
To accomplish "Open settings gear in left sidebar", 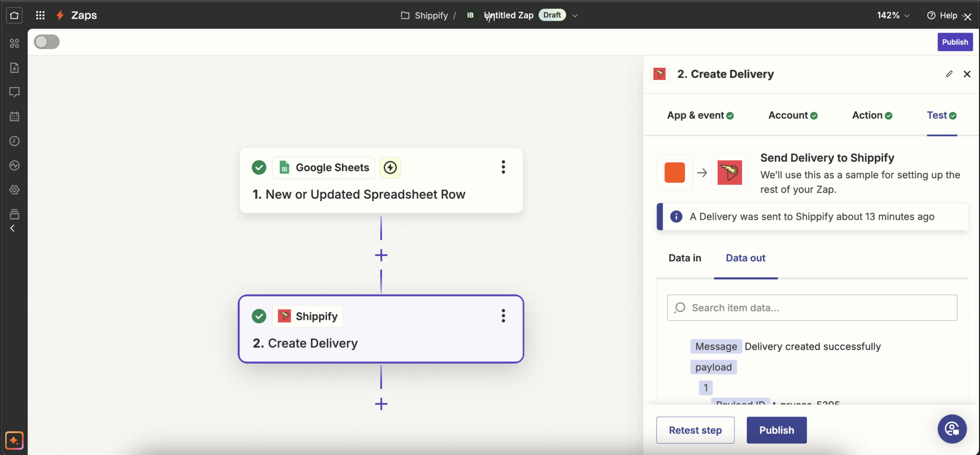I will (14, 190).
